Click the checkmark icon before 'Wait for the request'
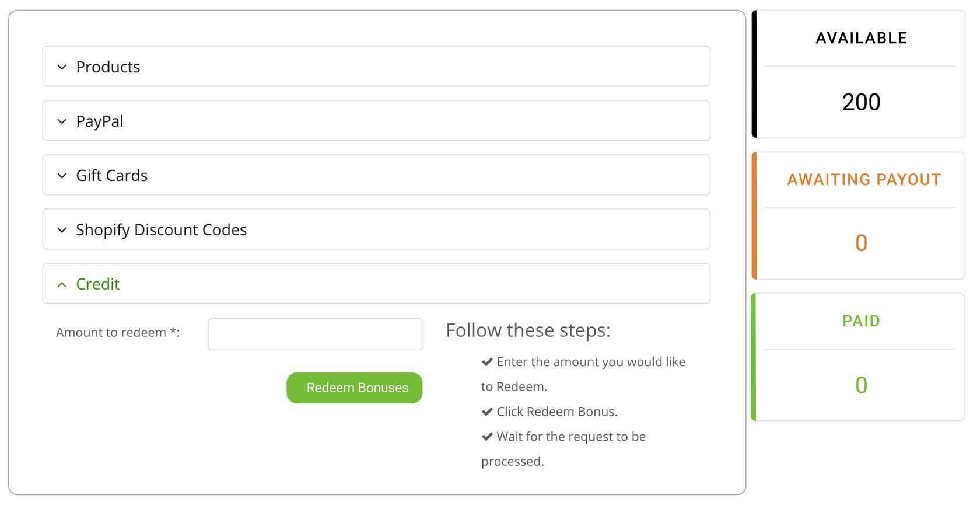Viewport: 980px width, 505px height. 487,437
